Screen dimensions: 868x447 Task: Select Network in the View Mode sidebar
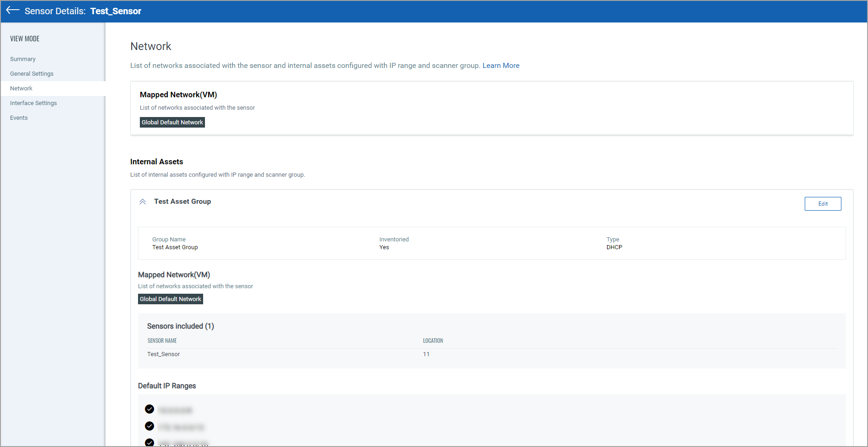(22, 89)
